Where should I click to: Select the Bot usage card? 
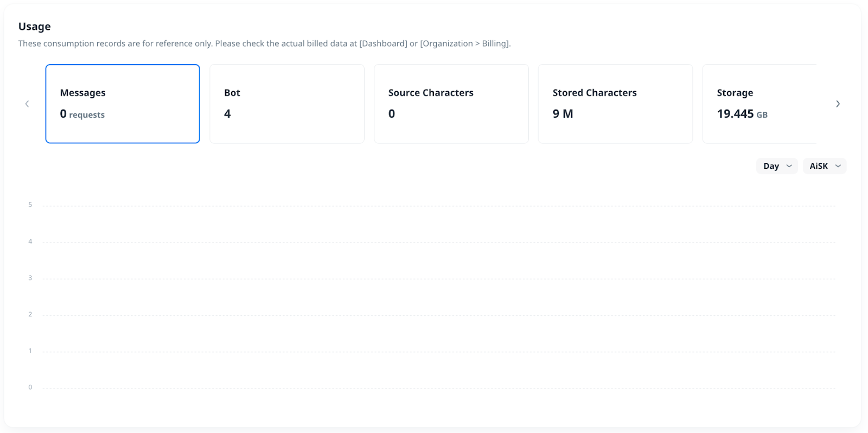point(287,104)
